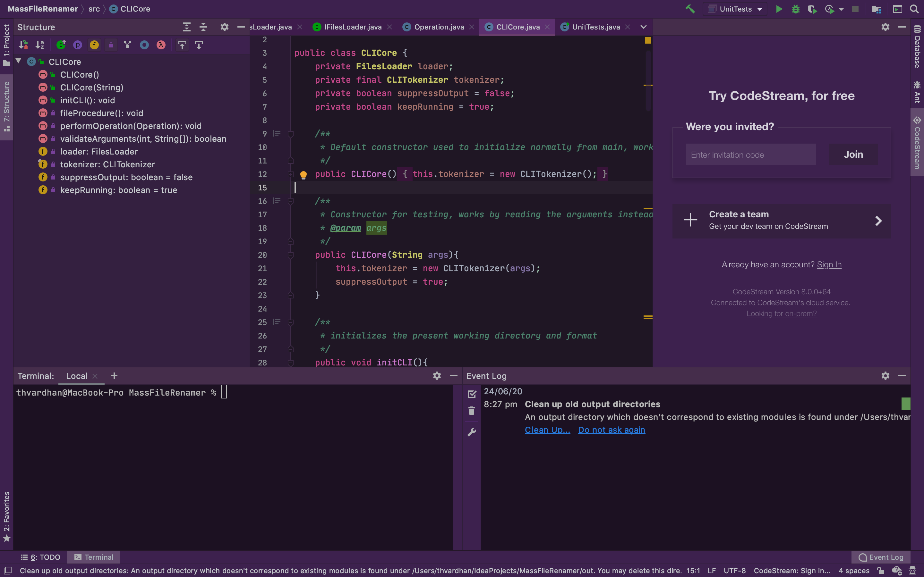The image size is (924, 577).
Task: Click the Sort by Visibility icon
Action: coord(23,45)
